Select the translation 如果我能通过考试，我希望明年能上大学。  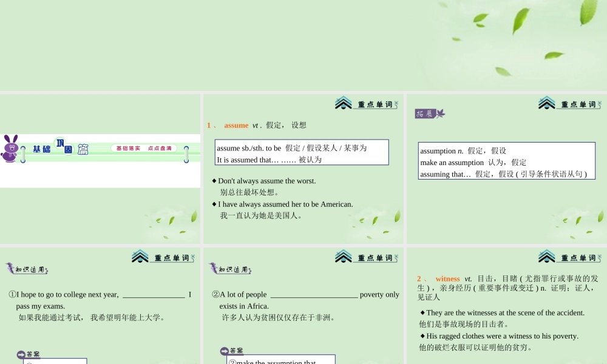tap(92, 317)
